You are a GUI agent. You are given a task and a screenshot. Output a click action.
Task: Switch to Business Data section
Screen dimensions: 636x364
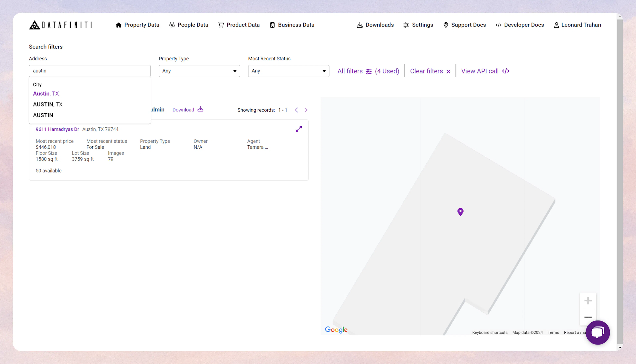292,25
